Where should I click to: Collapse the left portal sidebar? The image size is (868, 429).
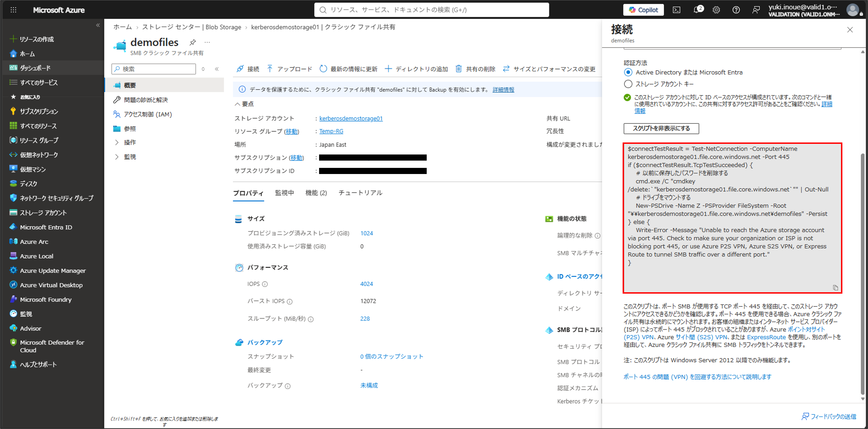(x=98, y=25)
